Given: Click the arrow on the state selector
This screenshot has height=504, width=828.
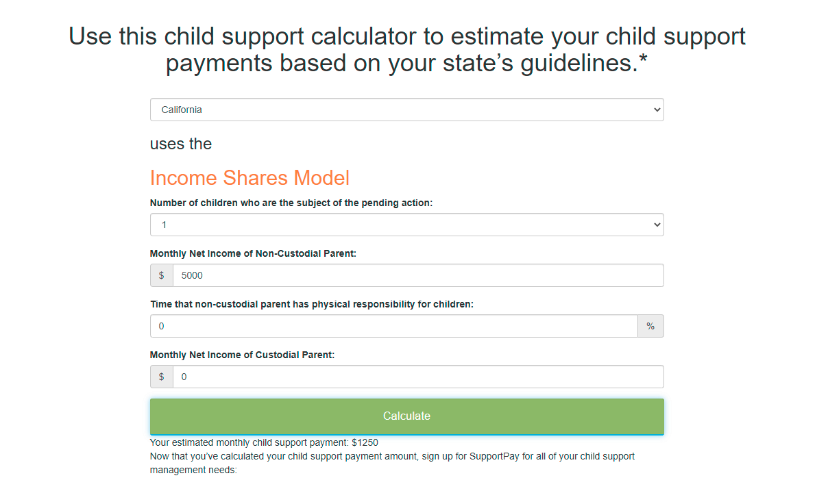Looking at the screenshot, I should point(657,110).
